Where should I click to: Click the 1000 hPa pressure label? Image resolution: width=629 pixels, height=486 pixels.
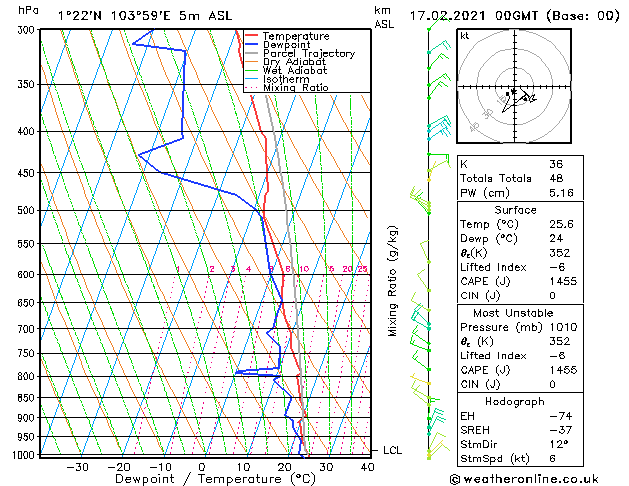tap(26, 455)
